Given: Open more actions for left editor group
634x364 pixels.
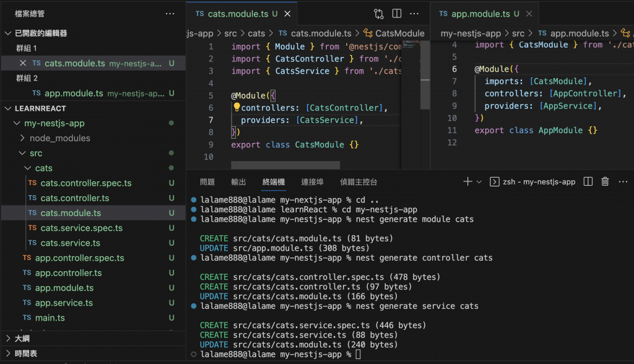Looking at the screenshot, I should pos(414,14).
